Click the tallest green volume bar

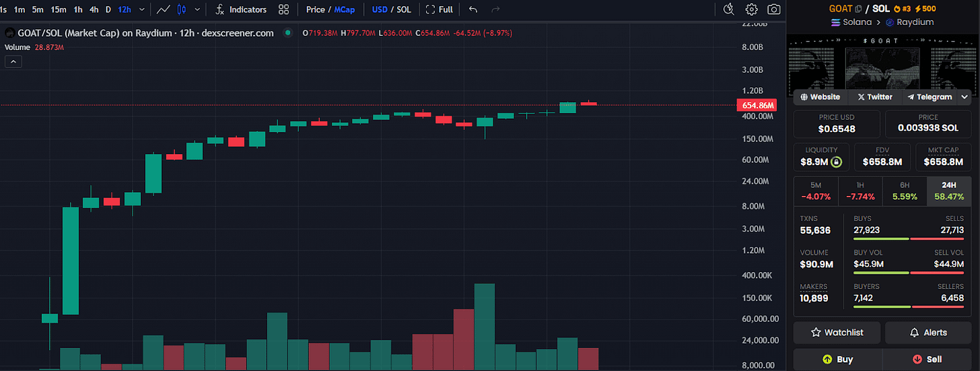tap(485, 327)
